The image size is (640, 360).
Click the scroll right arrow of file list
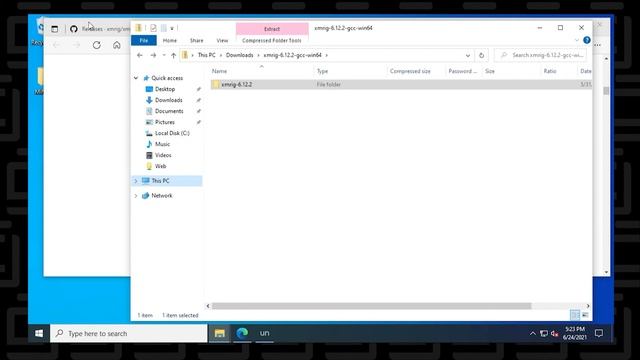point(588,306)
